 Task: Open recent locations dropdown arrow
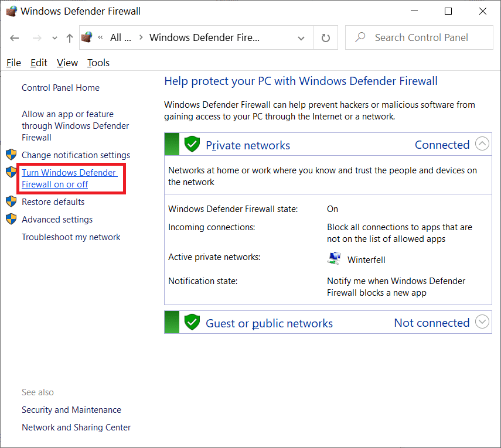click(x=54, y=38)
